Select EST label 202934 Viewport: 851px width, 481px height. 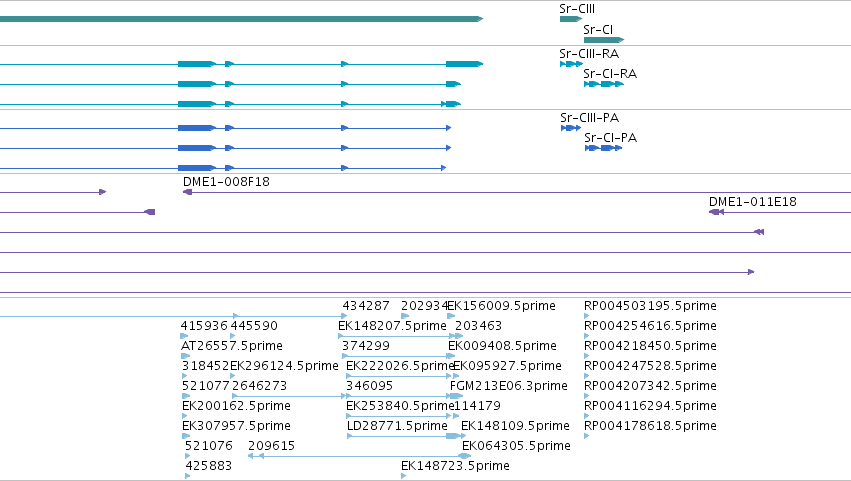pos(424,306)
